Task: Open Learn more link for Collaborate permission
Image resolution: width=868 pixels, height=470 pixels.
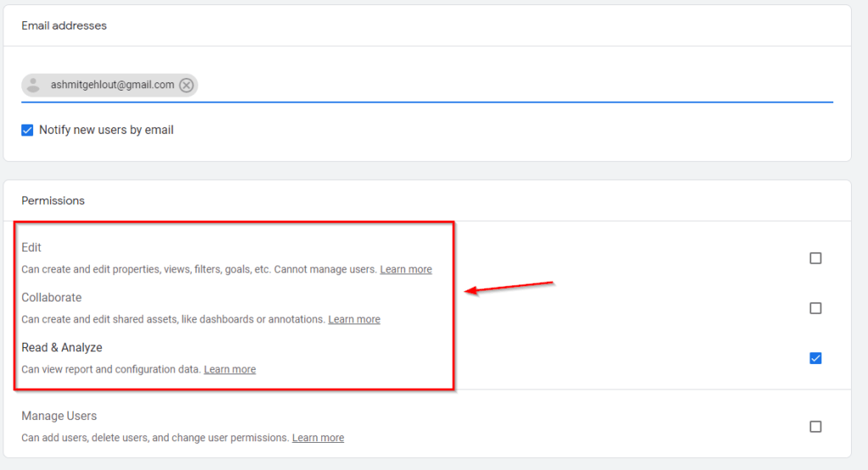Action: [354, 319]
